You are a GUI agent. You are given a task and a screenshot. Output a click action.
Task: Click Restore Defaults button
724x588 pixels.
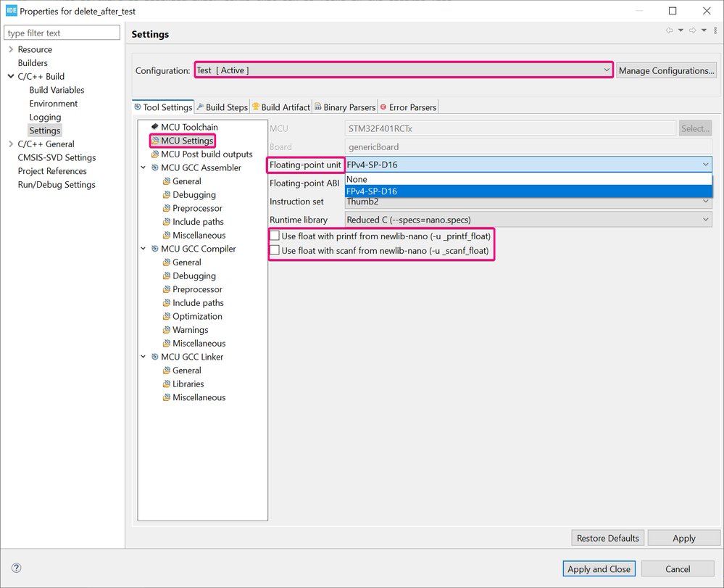click(607, 538)
